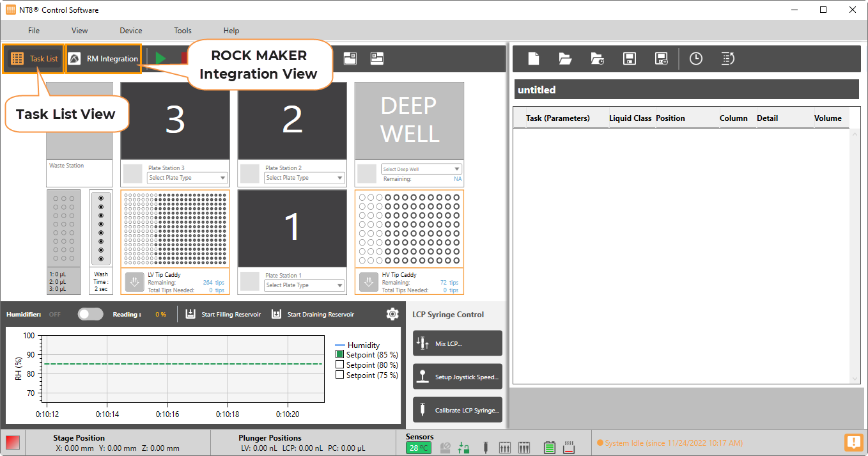Open humidifier settings gear icon
868x456 pixels.
(392, 314)
